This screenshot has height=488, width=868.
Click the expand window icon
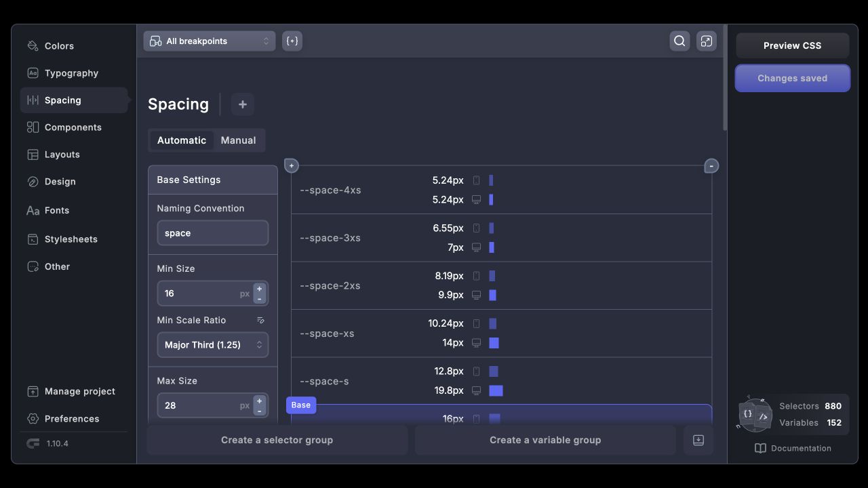pos(707,41)
